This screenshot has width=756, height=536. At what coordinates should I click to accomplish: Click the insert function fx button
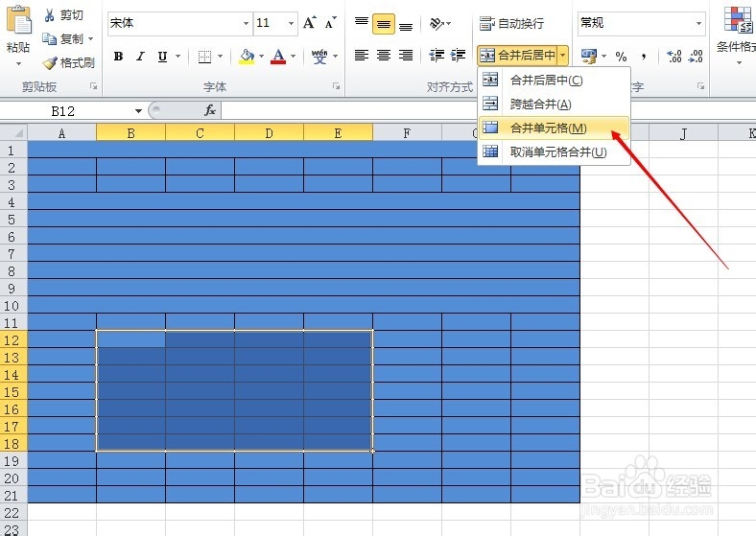point(210,111)
